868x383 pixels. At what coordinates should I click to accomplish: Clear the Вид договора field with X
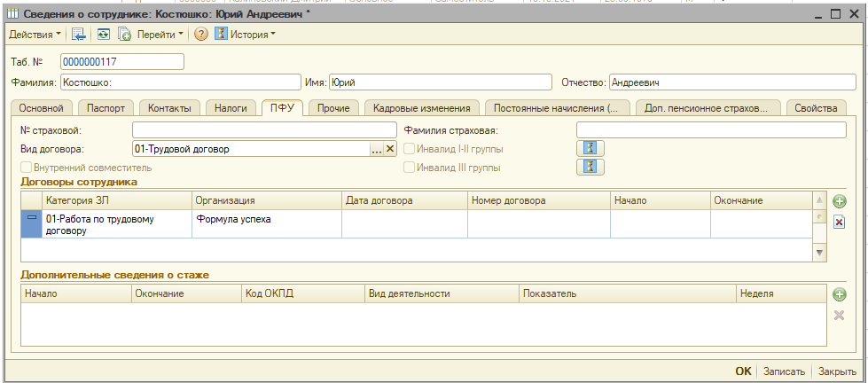pos(389,149)
